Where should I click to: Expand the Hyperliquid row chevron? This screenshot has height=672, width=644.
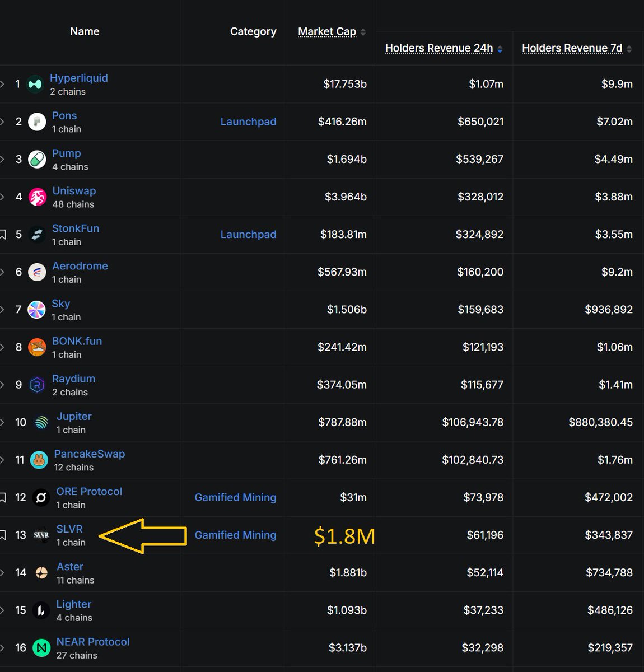[x=2, y=84]
